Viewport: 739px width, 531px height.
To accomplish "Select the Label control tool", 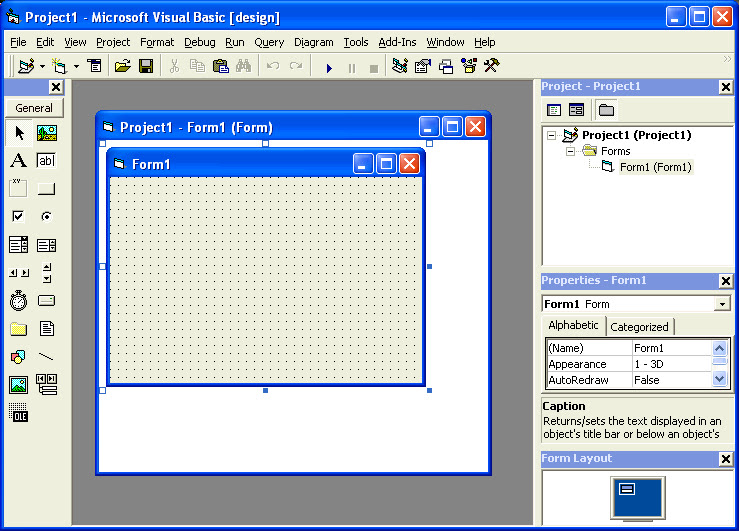I will pyautogui.click(x=19, y=161).
